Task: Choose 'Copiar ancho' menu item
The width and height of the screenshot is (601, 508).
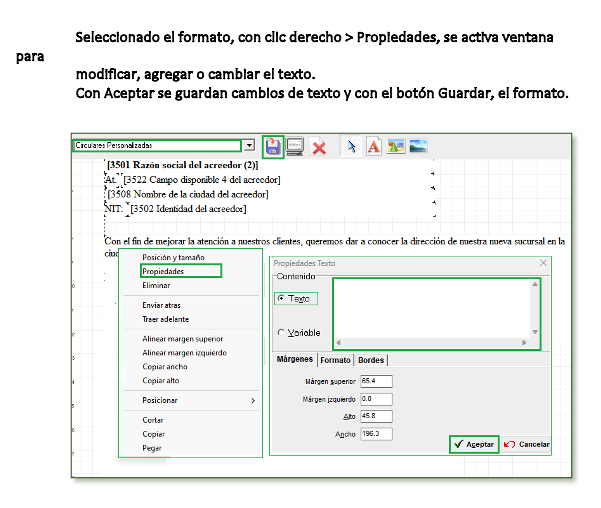Action: [x=165, y=367]
